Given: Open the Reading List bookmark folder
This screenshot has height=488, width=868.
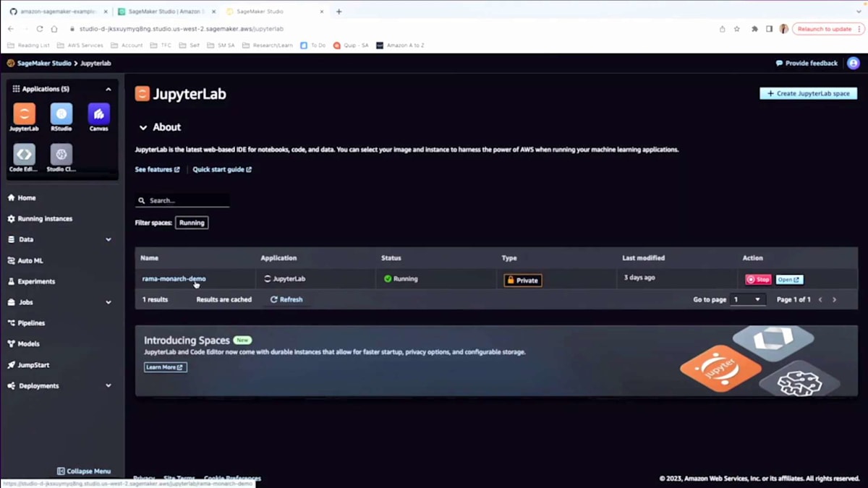Looking at the screenshot, I should [29, 45].
